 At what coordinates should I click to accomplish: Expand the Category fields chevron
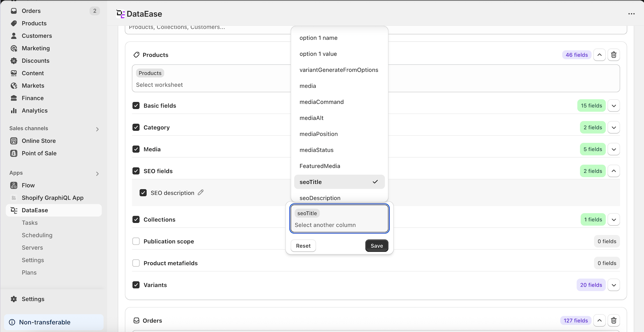[614, 127]
